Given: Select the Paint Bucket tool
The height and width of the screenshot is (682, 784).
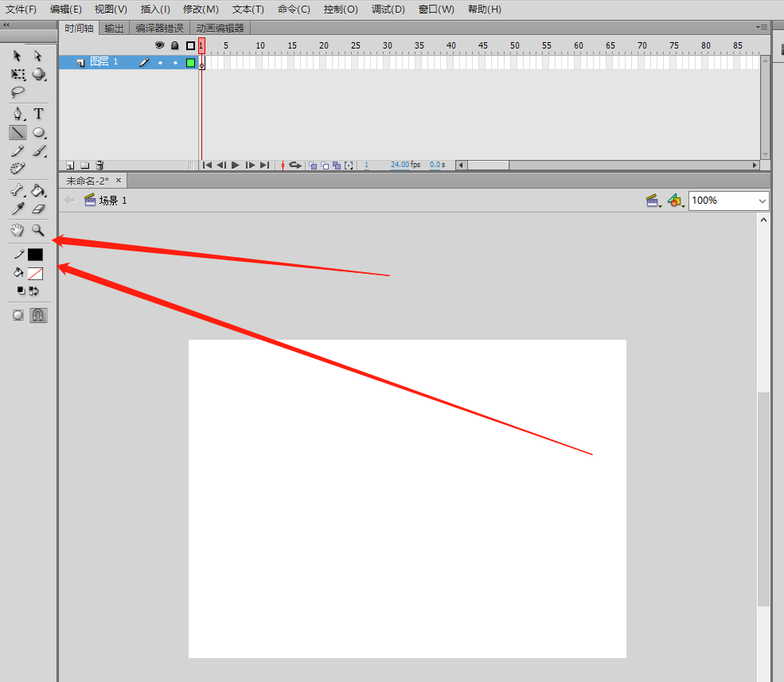Looking at the screenshot, I should pos(38,190).
